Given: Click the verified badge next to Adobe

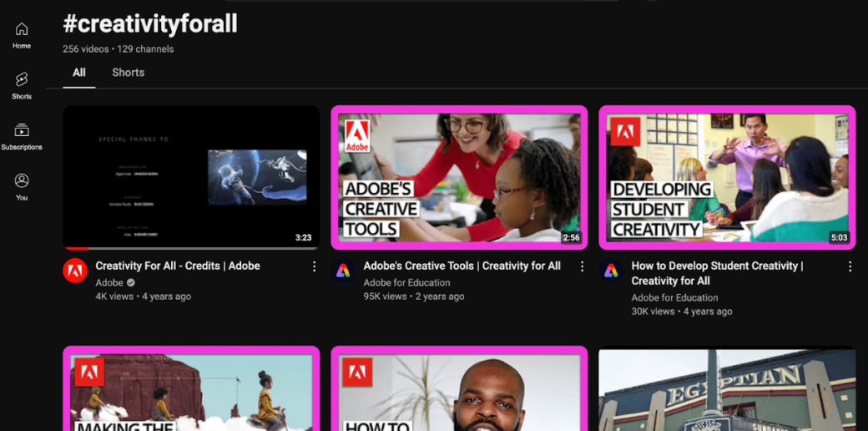Looking at the screenshot, I should [131, 283].
